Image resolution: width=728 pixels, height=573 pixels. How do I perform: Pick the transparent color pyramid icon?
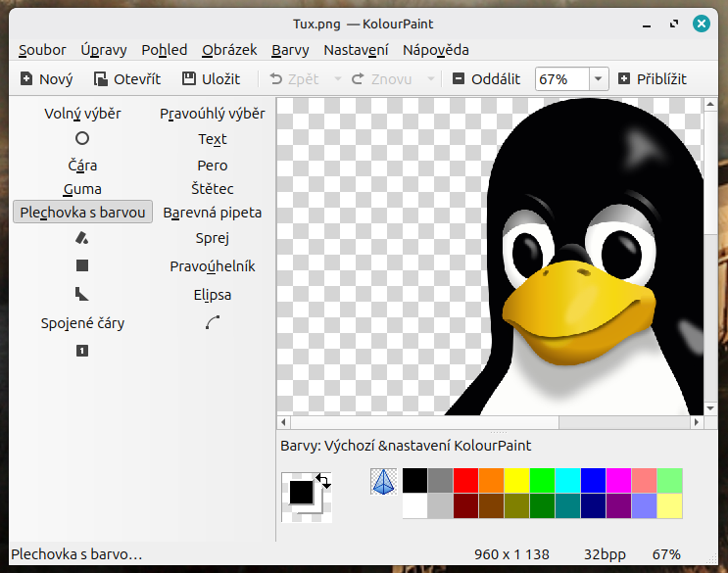click(x=383, y=481)
